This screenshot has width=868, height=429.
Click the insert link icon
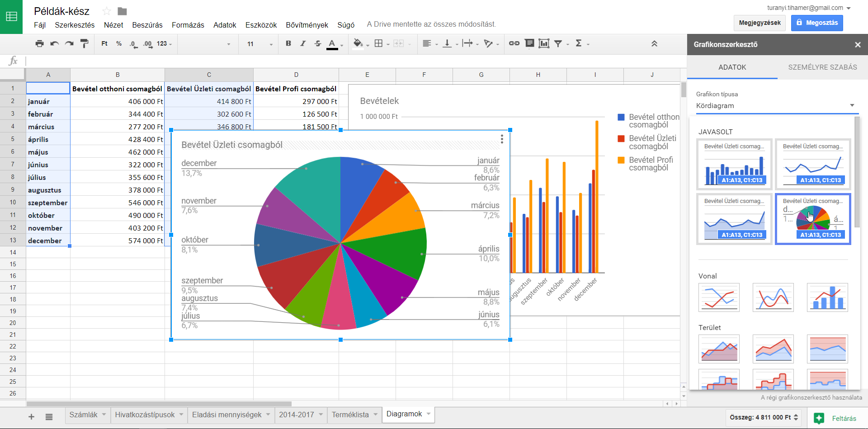[x=514, y=43]
